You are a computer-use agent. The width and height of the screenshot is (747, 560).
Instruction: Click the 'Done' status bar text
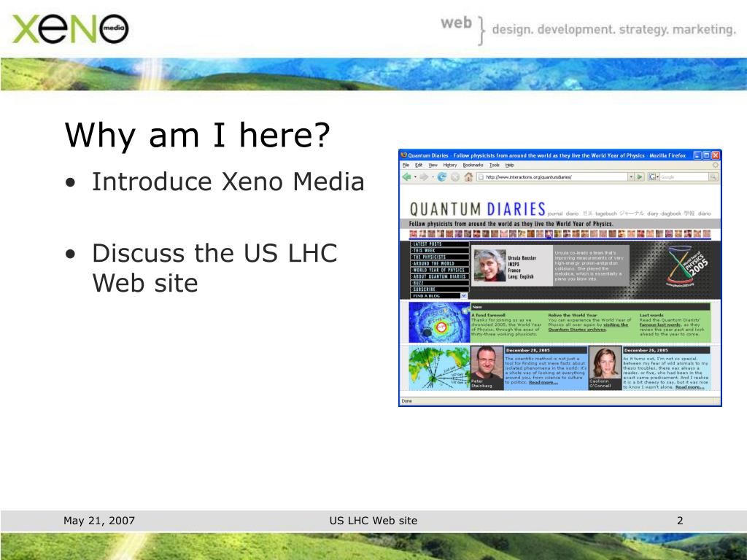406,401
